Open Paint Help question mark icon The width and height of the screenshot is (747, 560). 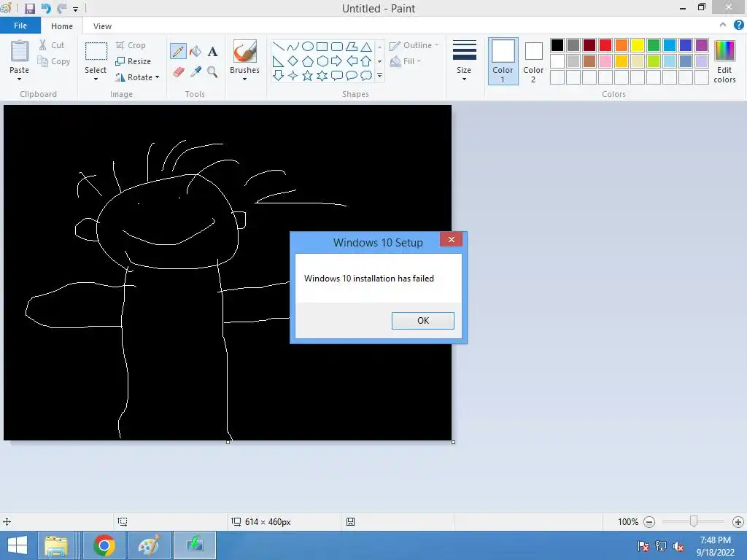pos(738,26)
